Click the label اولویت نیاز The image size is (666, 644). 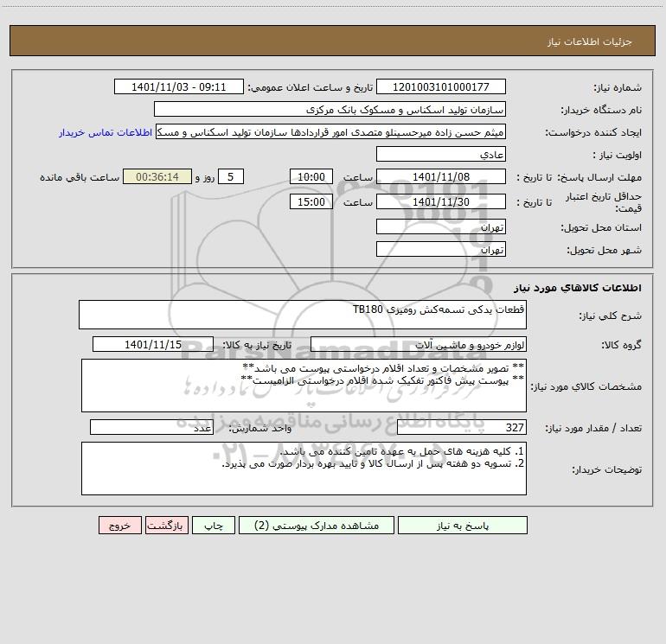pos(618,156)
